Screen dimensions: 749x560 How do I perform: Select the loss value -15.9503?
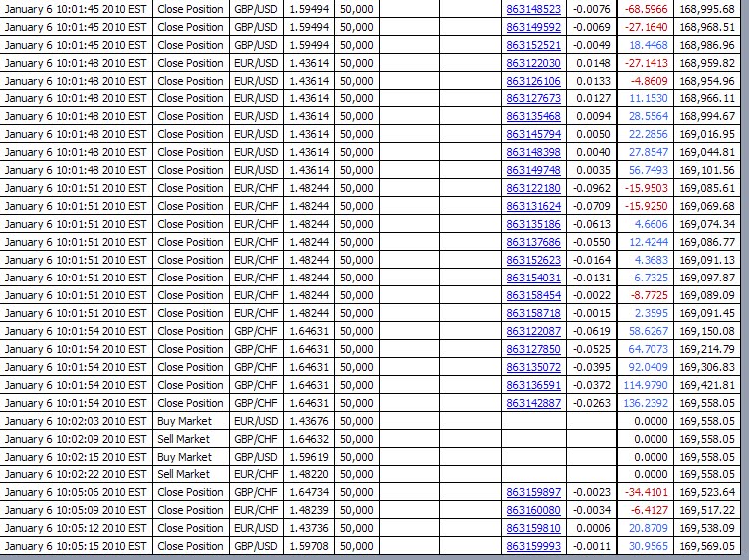pos(646,188)
